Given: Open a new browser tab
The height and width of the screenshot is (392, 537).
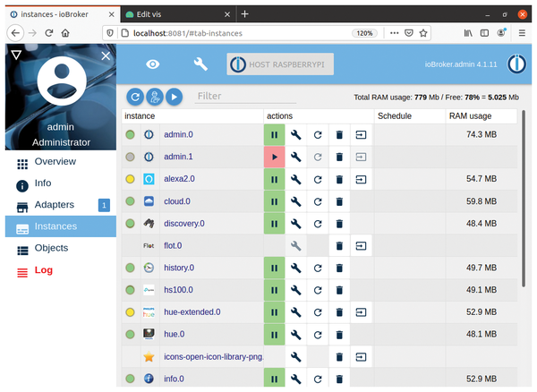Looking at the screenshot, I should point(244,14).
